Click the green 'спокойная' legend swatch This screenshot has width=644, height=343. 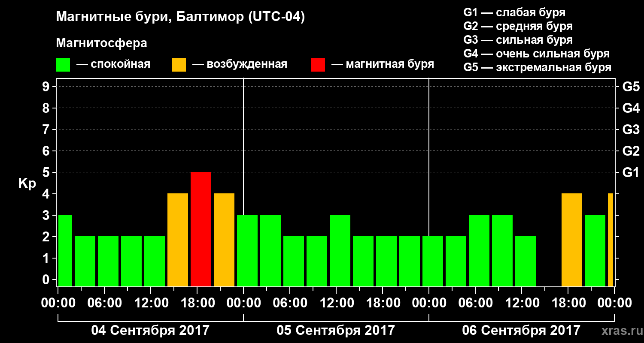63,65
